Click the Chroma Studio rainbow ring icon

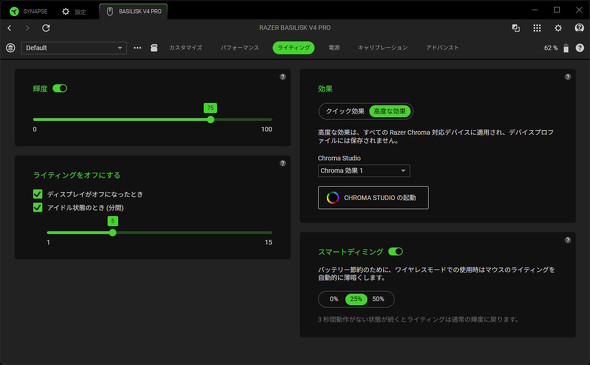tap(333, 198)
